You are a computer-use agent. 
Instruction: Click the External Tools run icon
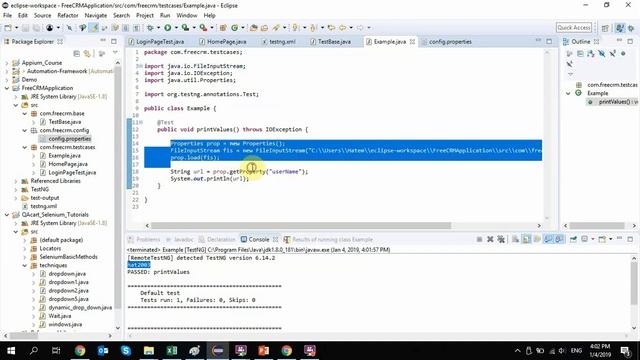coord(203,28)
